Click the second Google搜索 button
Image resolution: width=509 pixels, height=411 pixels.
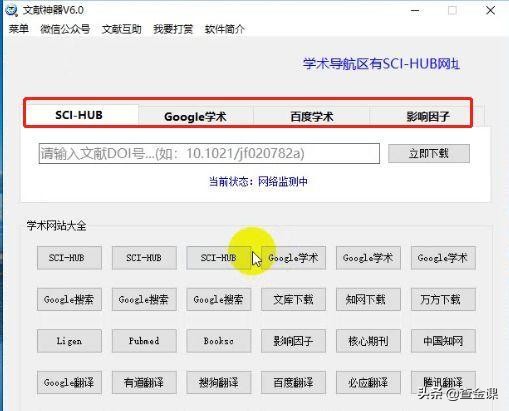[x=144, y=299]
